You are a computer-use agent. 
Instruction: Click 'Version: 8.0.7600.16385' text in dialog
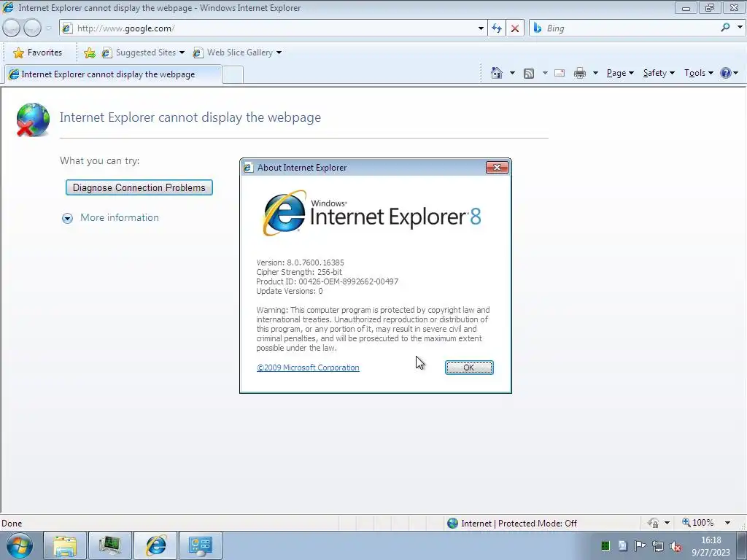pos(300,262)
